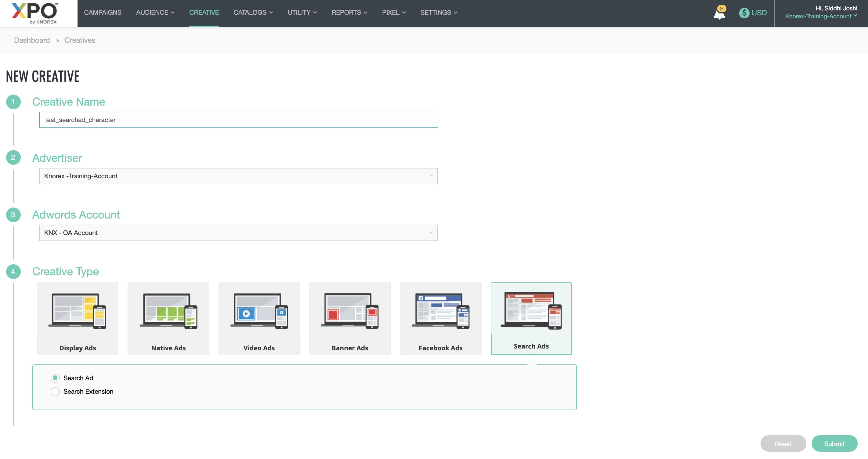This screenshot has width=868, height=459.
Task: Select the Search Ads creative type
Action: point(531,318)
